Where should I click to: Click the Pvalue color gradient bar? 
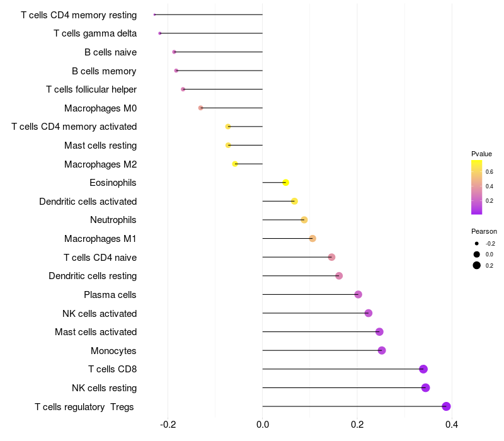coord(476,187)
